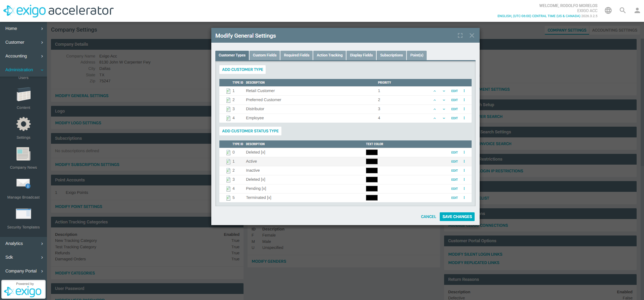
Task: Click the globe language icon
Action: (x=608, y=10)
